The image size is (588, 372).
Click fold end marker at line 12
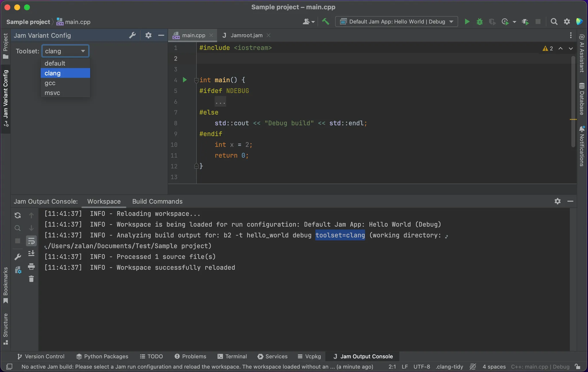tap(196, 166)
